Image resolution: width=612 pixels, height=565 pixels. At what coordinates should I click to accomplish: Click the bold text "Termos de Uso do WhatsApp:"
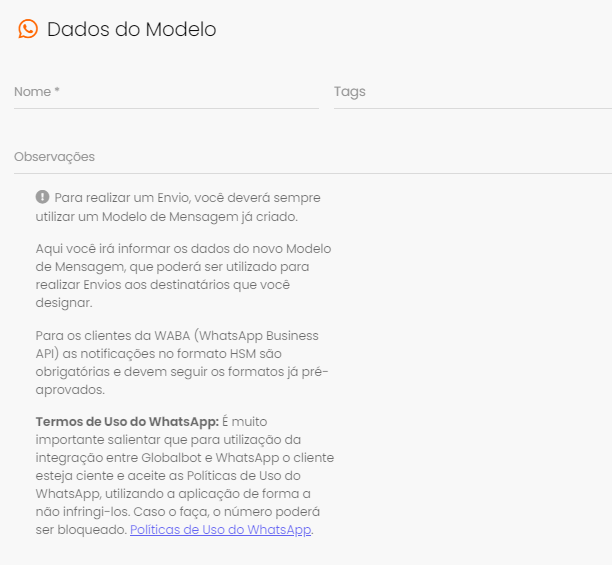click(127, 421)
